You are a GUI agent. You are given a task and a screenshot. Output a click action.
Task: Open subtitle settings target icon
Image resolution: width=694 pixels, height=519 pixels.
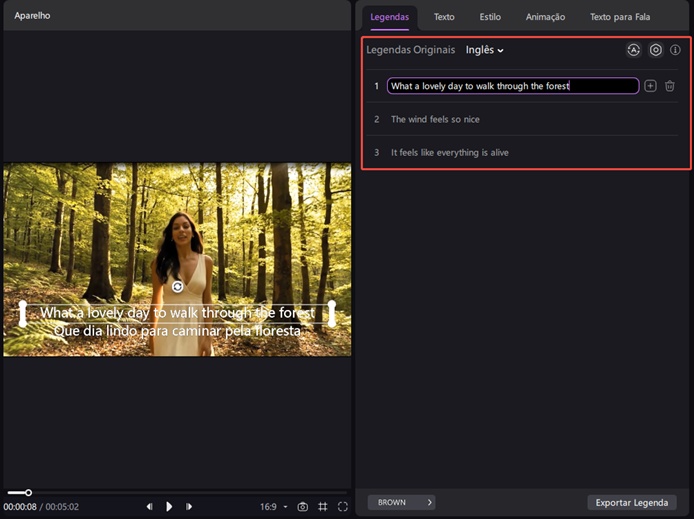(x=655, y=50)
